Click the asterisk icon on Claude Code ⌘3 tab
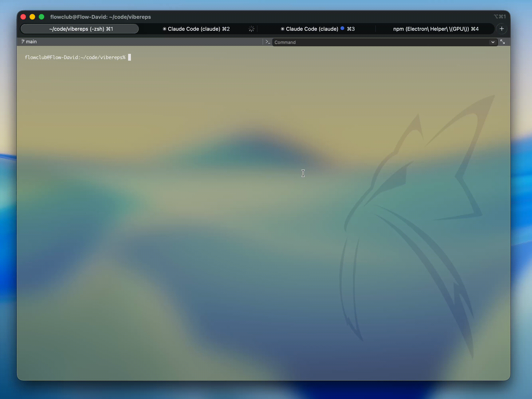Viewport: 532px width, 399px height. click(282, 29)
